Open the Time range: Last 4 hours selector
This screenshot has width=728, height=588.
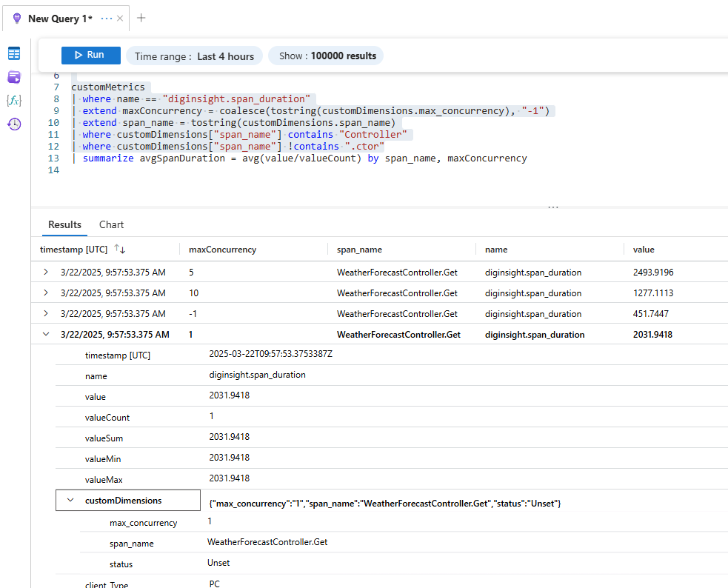pos(194,56)
